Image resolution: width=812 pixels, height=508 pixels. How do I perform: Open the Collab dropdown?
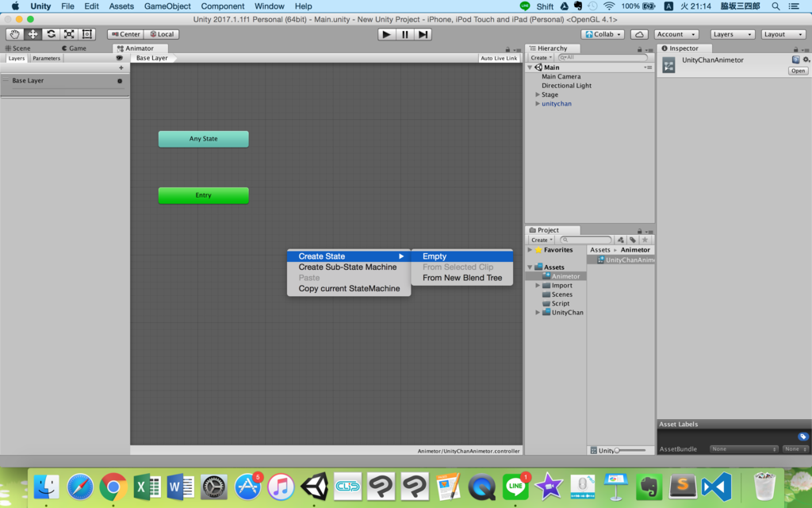click(603, 34)
